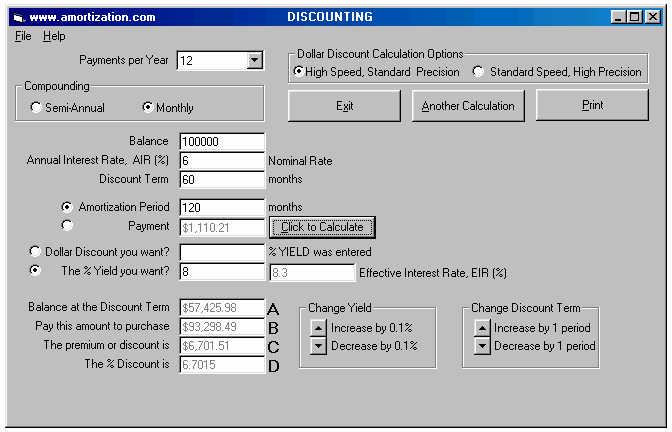Choose Dollar Discount you want option

click(37, 252)
